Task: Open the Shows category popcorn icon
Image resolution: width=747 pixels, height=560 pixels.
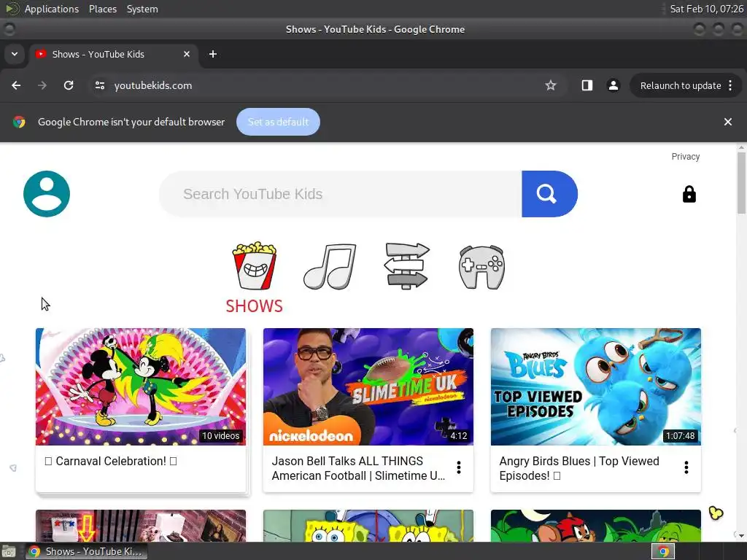Action: coord(255,265)
